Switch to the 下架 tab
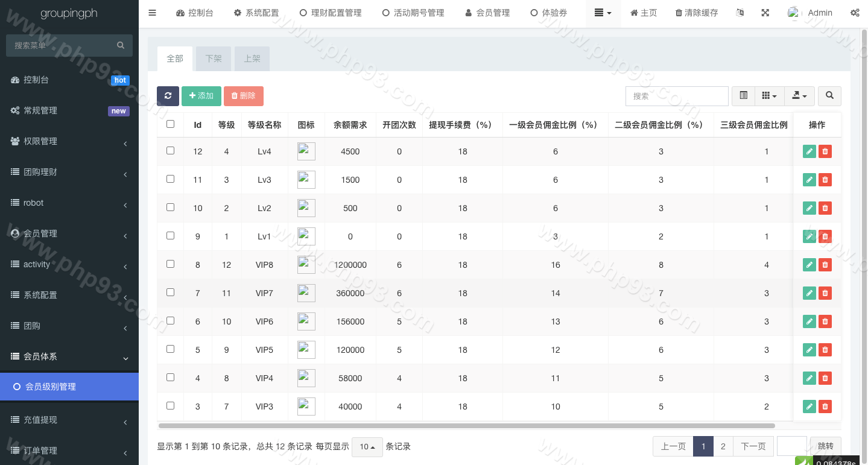 point(214,59)
